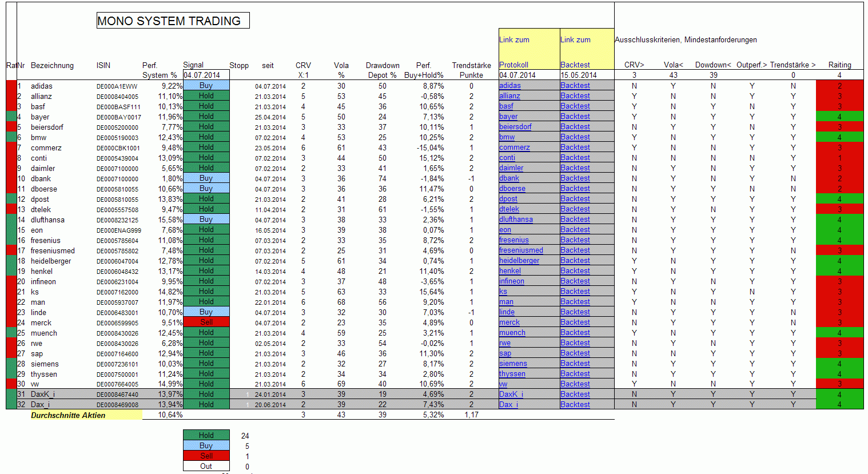Select the Buy signal cell for linde
Image resolution: width=868 pixels, height=474 pixels.
tap(206, 312)
